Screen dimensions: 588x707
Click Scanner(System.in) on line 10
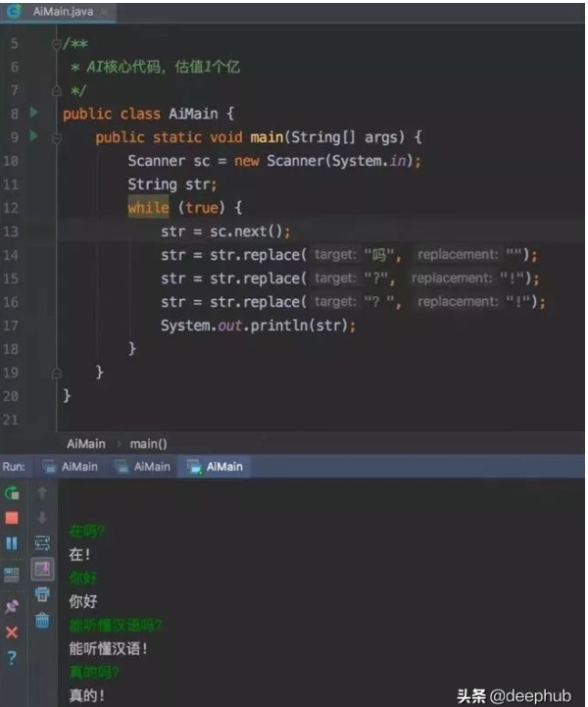click(x=339, y=161)
